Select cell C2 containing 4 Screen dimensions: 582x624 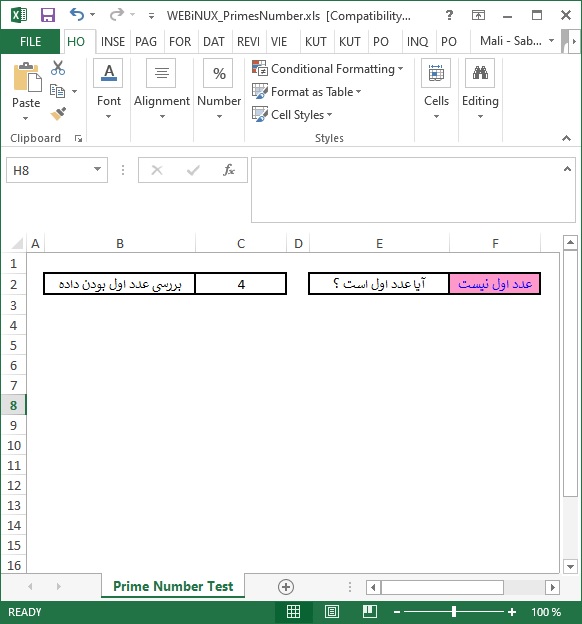(x=241, y=284)
